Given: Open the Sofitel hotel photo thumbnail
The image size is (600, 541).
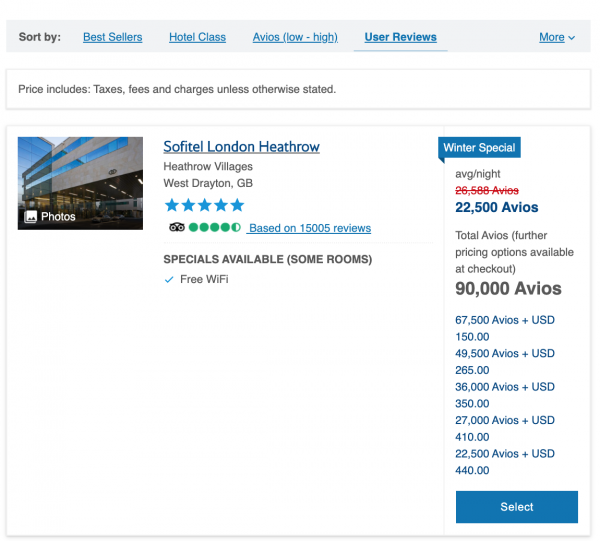Looking at the screenshot, I should coord(80,180).
